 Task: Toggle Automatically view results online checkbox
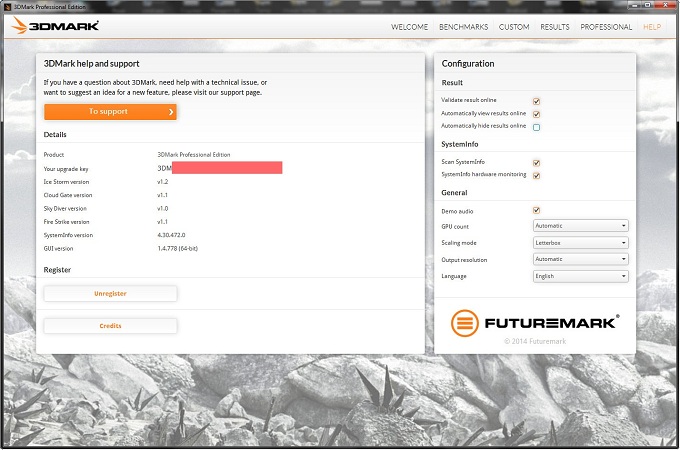tap(536, 114)
